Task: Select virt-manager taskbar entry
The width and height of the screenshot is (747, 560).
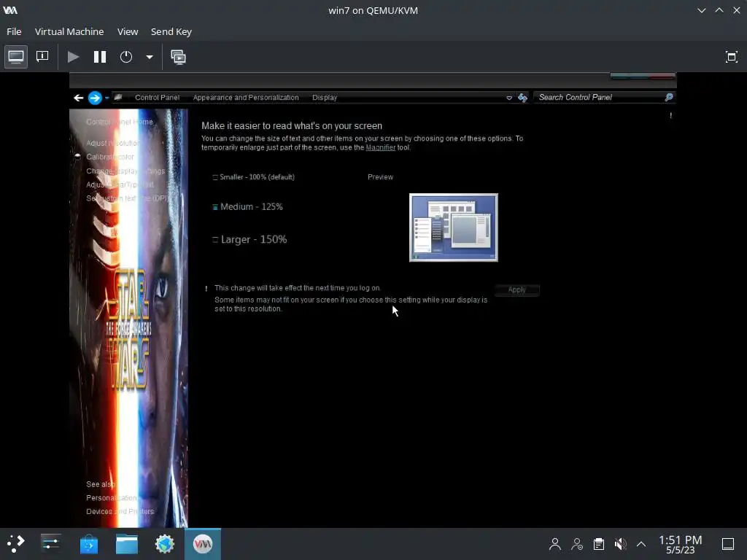Action: click(203, 544)
